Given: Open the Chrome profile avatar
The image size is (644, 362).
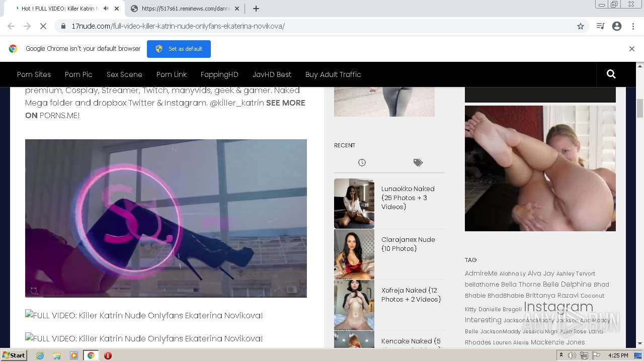Looking at the screenshot, I should pos(617,26).
